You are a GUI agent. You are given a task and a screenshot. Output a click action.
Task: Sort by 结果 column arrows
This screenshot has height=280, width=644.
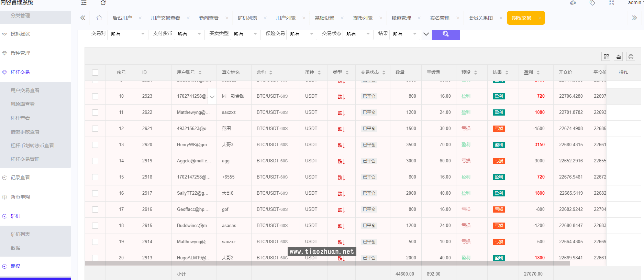point(507,73)
